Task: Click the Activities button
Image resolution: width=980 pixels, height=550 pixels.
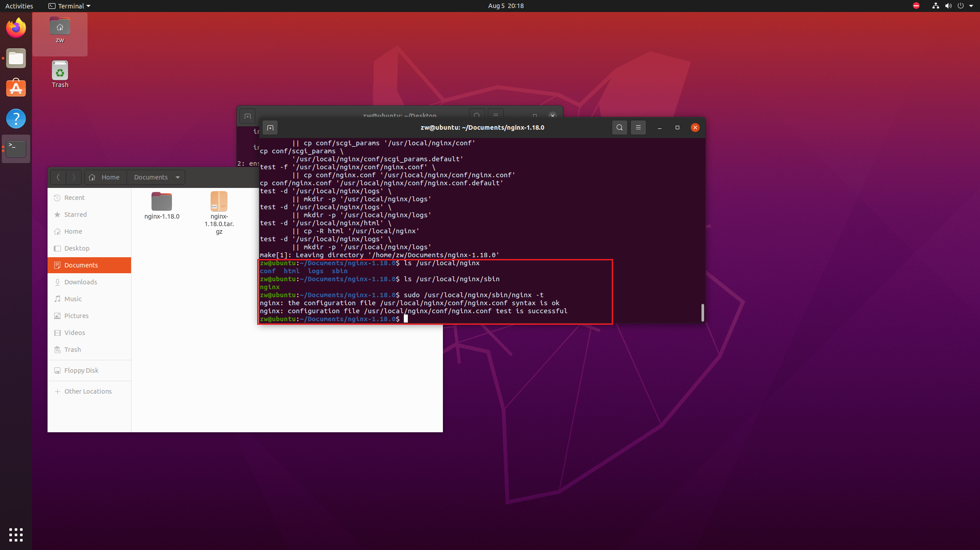Action: point(19,6)
